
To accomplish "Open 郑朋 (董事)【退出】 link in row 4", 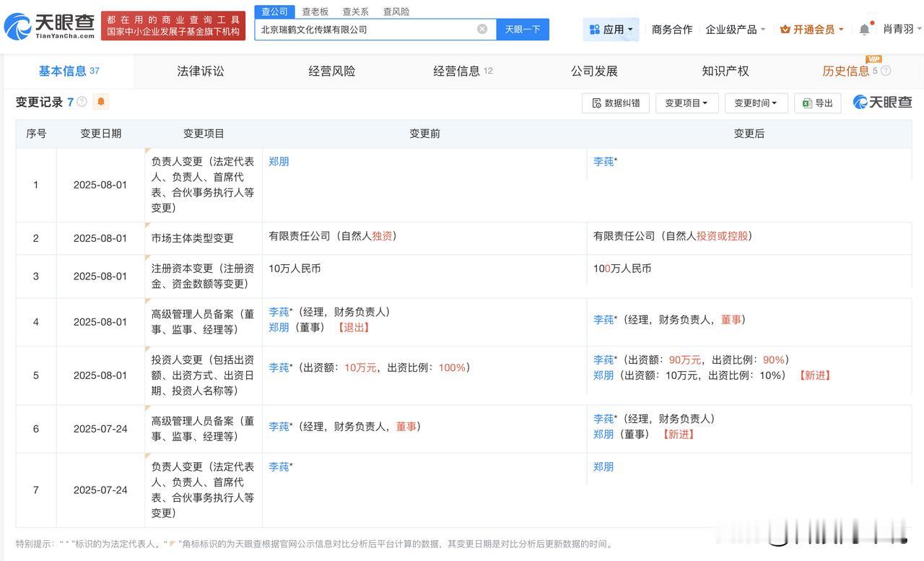I will click(279, 327).
